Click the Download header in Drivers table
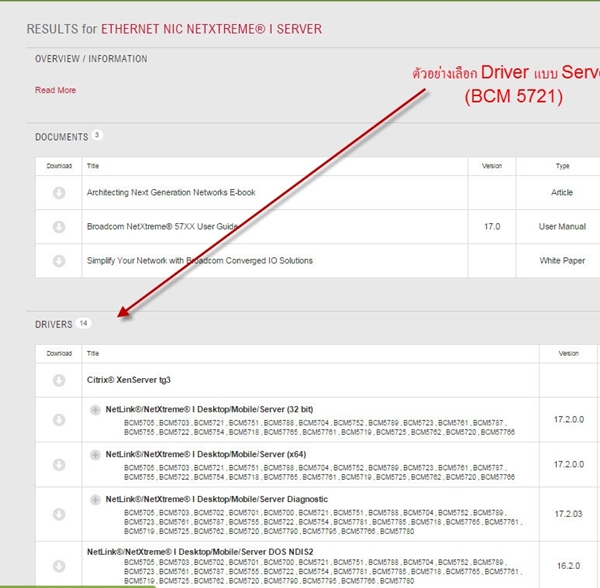 (x=59, y=353)
